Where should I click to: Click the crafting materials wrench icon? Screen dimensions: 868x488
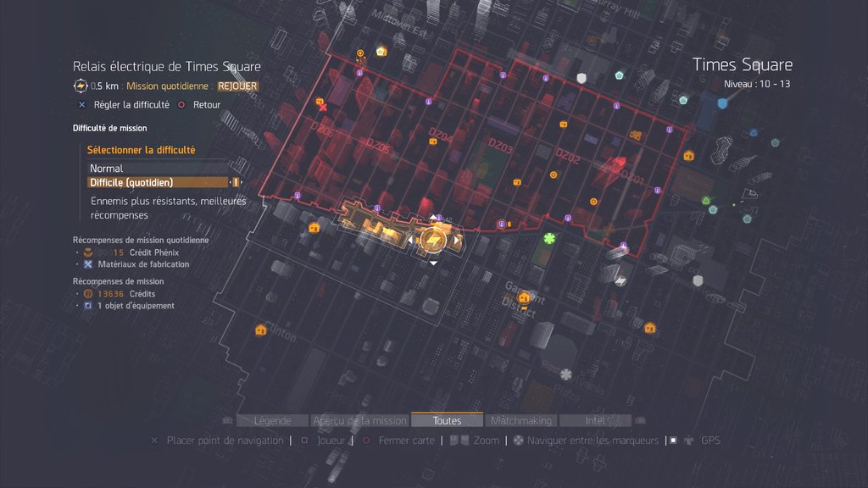pyautogui.click(x=87, y=264)
